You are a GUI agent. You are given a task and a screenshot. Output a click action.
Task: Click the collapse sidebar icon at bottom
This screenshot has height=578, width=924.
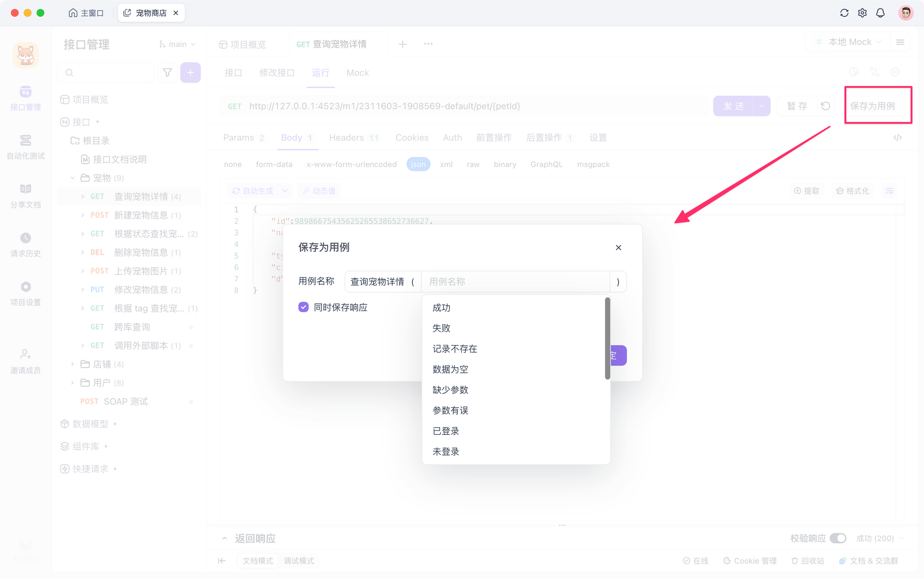click(222, 561)
